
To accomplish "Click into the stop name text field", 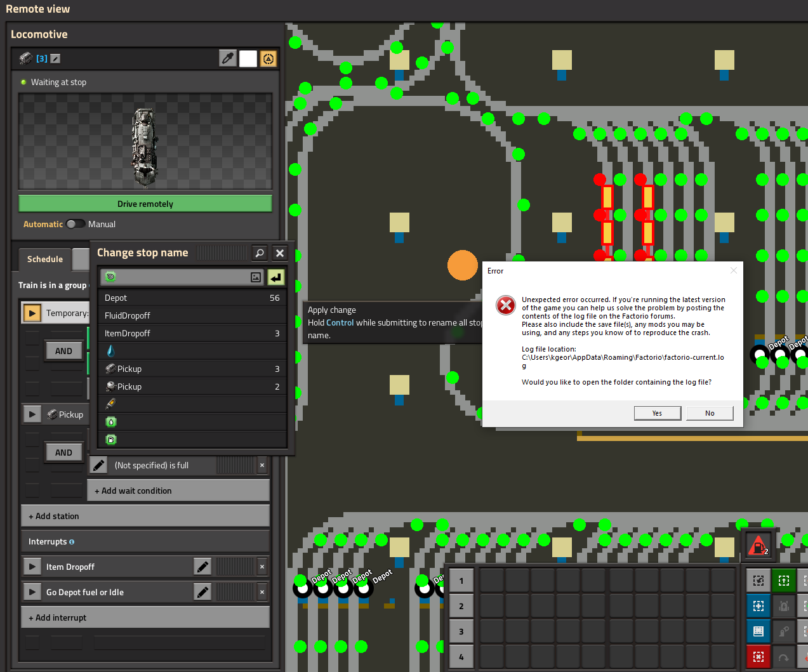I will click(183, 277).
